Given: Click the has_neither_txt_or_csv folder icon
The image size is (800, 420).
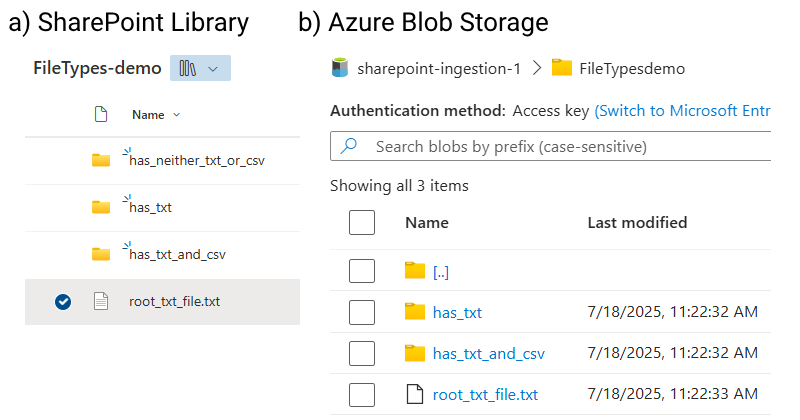Looking at the screenshot, I should 100,160.
